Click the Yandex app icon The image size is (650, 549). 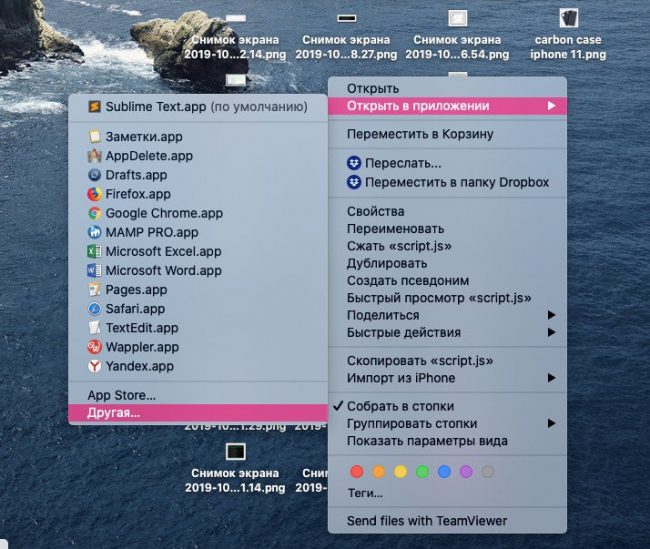point(94,366)
